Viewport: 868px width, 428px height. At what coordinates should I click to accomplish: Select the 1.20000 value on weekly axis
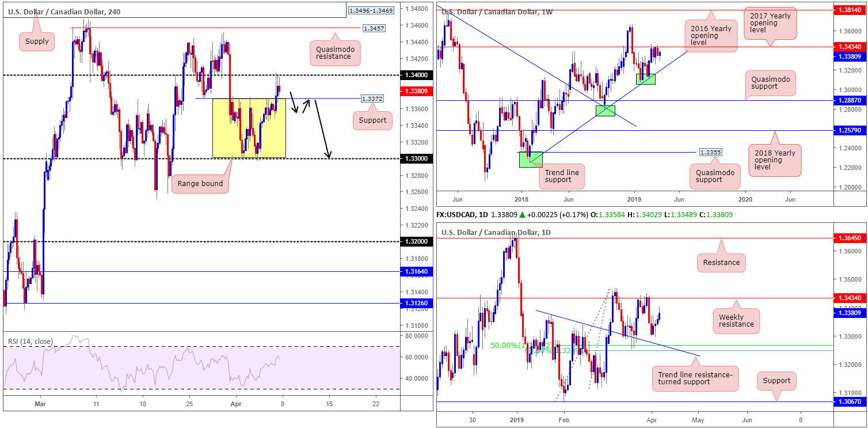pos(850,188)
